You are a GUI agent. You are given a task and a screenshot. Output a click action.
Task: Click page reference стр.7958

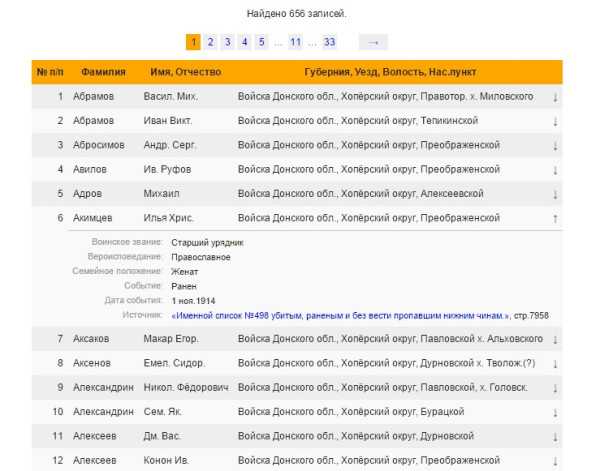531,316
